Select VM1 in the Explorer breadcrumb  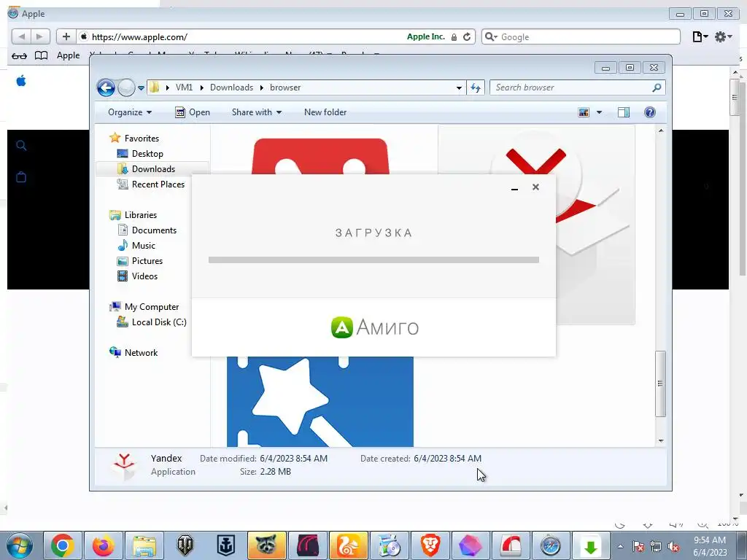tap(184, 87)
